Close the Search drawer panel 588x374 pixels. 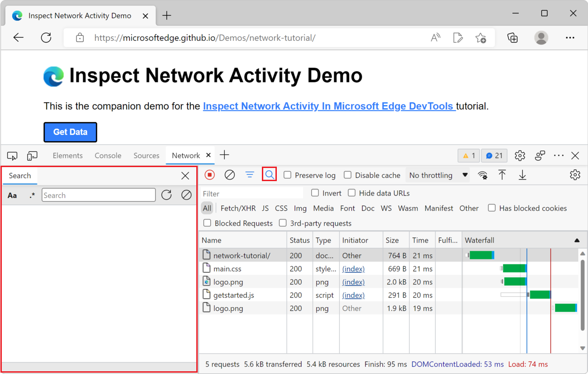[185, 176]
